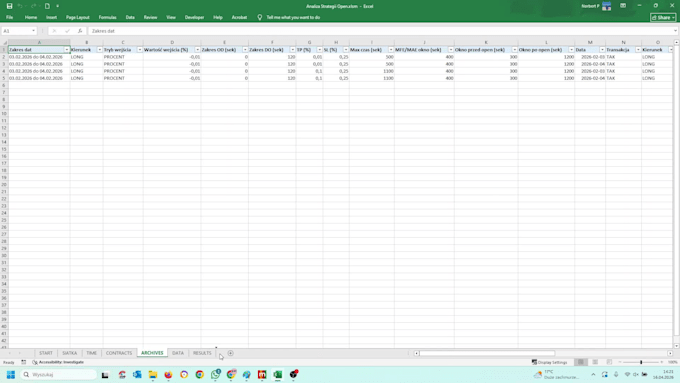Open filter dropdown for Okno po open (sek)
Image resolution: width=680 pixels, height=383 pixels.
point(571,50)
